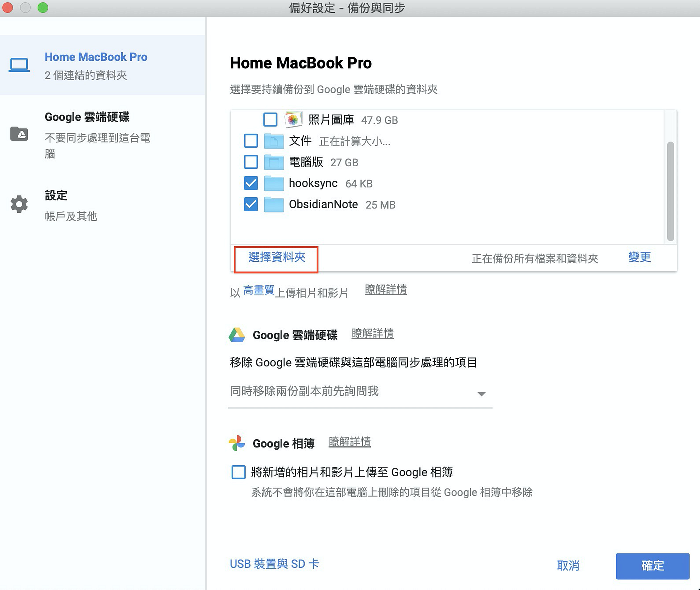The height and width of the screenshot is (590, 700).
Task: Click the 選擇資料夾 link
Action: [x=277, y=257]
